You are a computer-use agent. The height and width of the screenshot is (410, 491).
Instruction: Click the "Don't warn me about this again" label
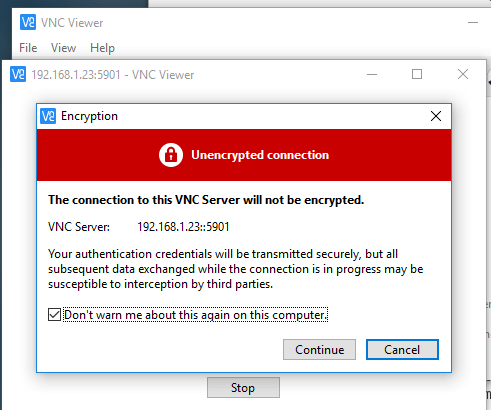click(195, 315)
